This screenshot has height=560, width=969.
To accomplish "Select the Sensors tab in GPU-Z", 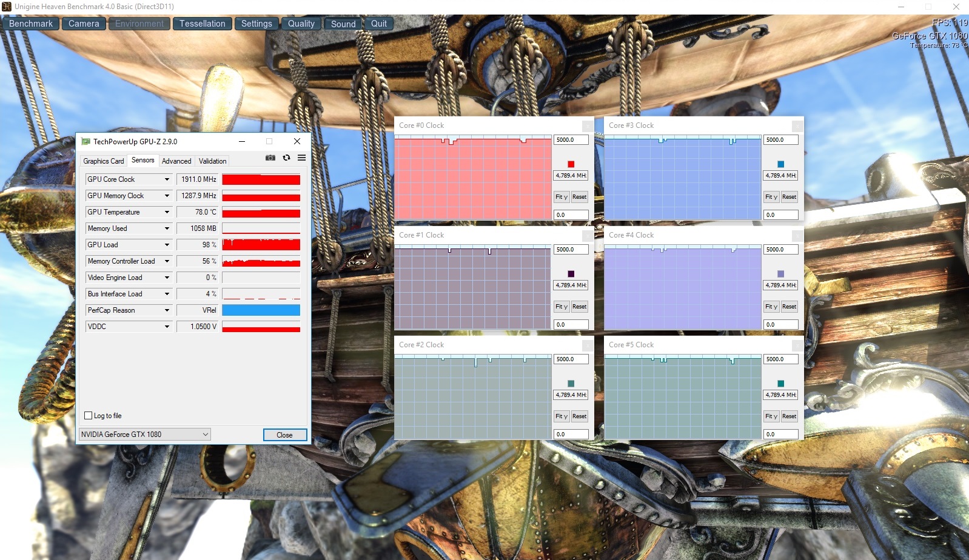I will pos(143,160).
